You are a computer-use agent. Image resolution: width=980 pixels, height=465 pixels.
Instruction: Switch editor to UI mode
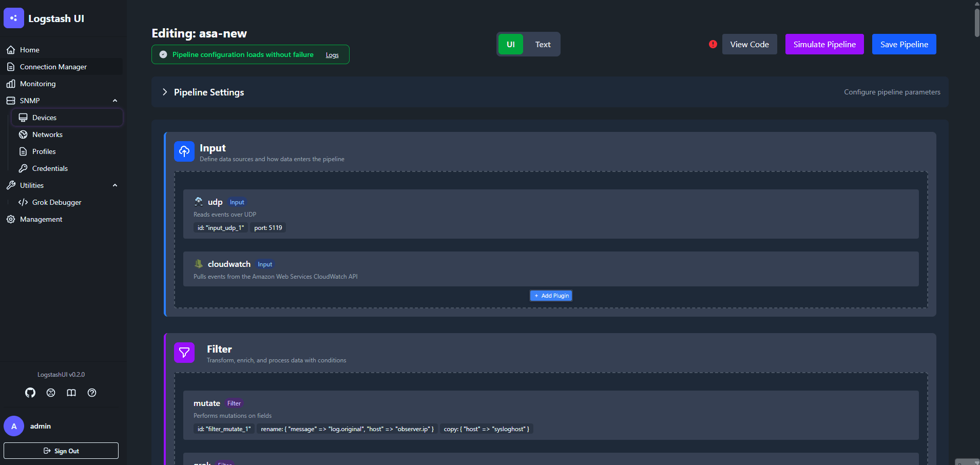(x=511, y=44)
